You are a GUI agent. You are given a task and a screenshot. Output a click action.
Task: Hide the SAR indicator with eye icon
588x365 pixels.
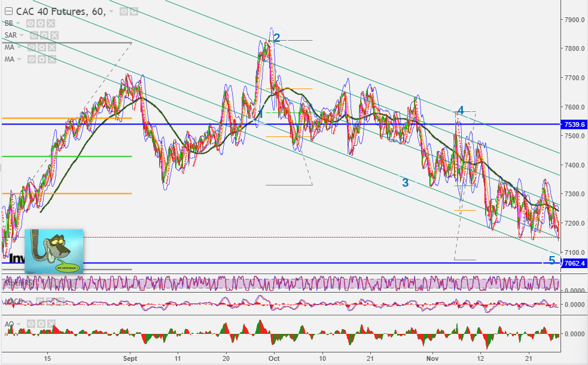34,35
